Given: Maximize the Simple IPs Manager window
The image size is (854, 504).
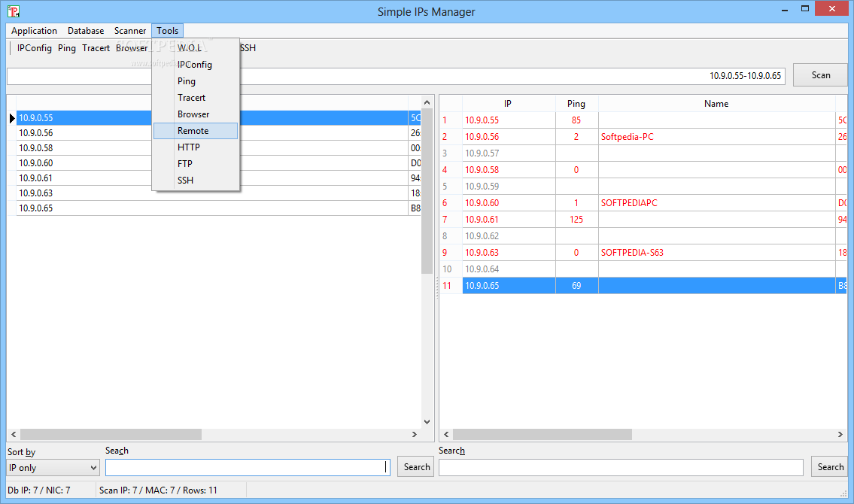Looking at the screenshot, I should coord(805,9).
